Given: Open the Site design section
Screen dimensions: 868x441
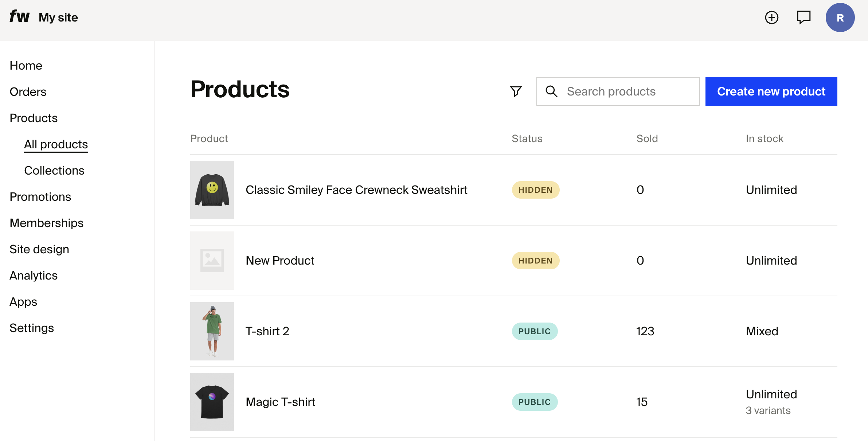Looking at the screenshot, I should click(x=39, y=249).
